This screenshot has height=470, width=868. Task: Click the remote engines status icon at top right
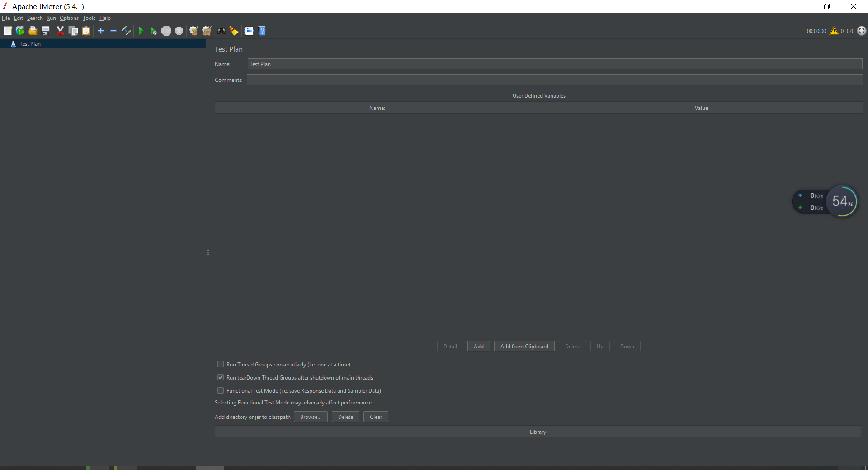pyautogui.click(x=862, y=31)
